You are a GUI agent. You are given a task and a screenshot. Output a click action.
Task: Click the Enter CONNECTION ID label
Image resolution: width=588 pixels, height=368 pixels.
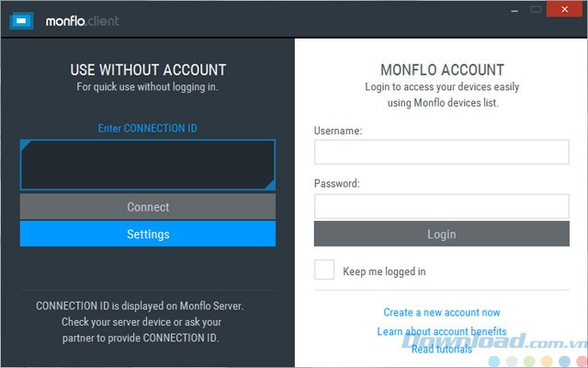pyautogui.click(x=147, y=128)
